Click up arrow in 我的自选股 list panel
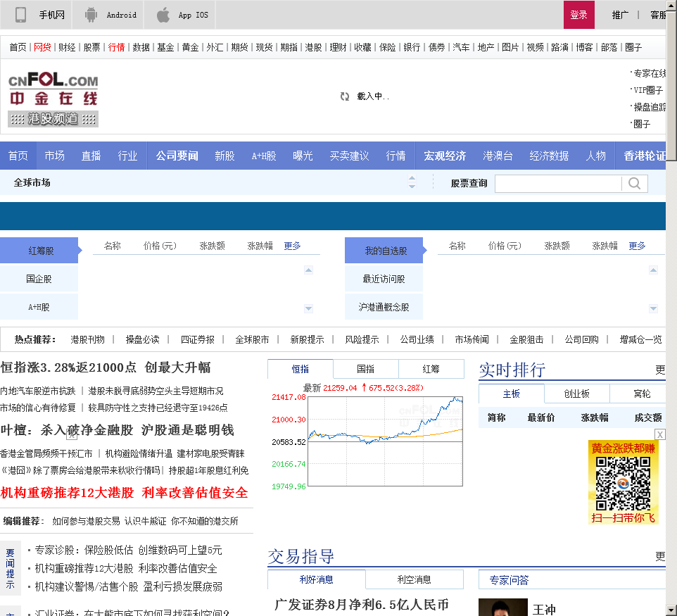The image size is (677, 616). tap(653, 270)
